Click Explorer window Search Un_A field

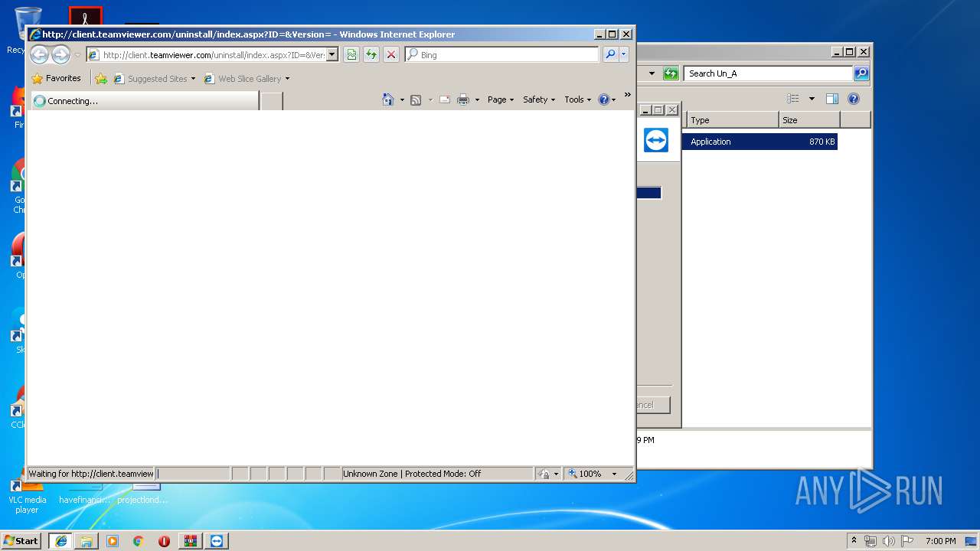pyautogui.click(x=768, y=73)
